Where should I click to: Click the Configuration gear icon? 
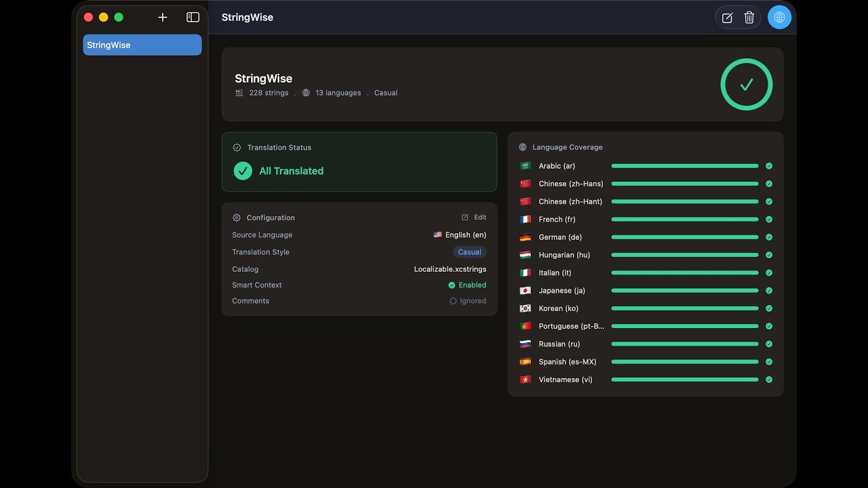pos(237,218)
